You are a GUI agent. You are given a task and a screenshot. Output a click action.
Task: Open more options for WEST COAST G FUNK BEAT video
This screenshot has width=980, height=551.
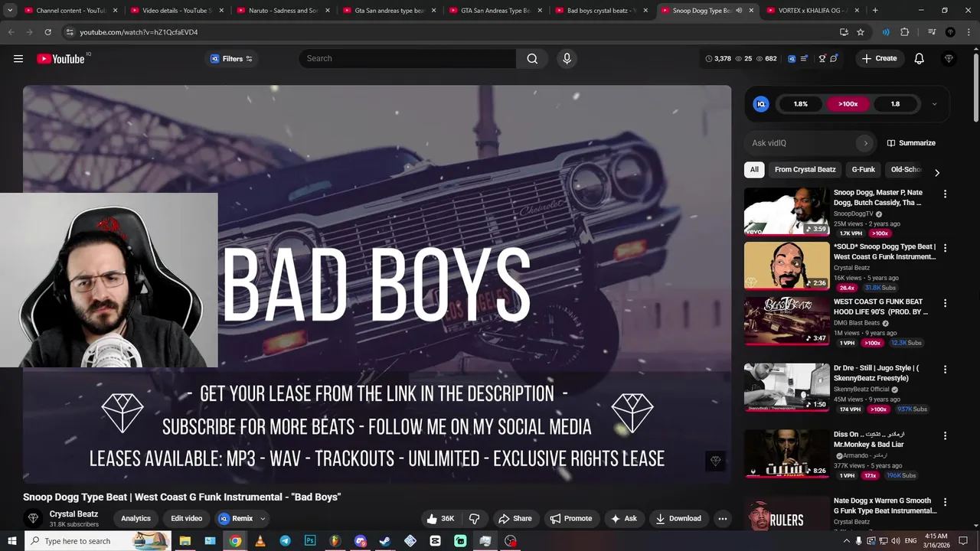point(945,303)
